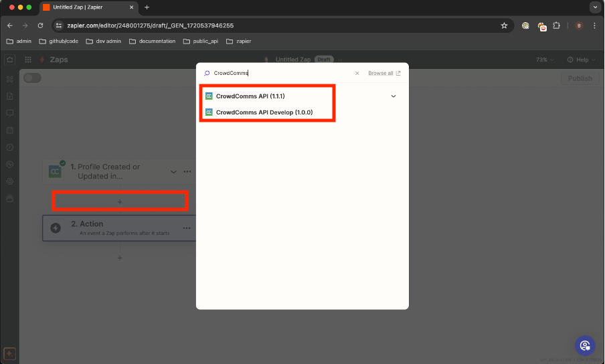The width and height of the screenshot is (605, 364).
Task: Choose CrowdComms API Develop (1.0.0) option
Action: click(x=264, y=112)
